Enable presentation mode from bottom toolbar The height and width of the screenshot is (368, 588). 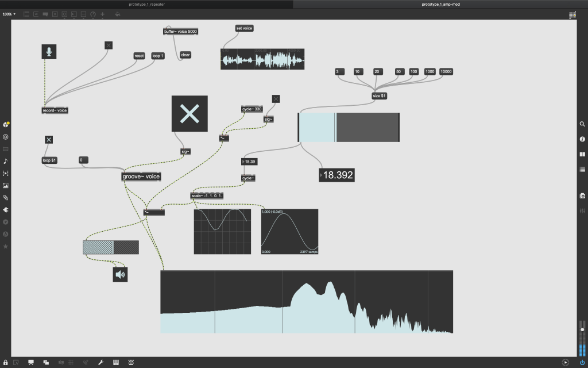[x=31, y=362]
